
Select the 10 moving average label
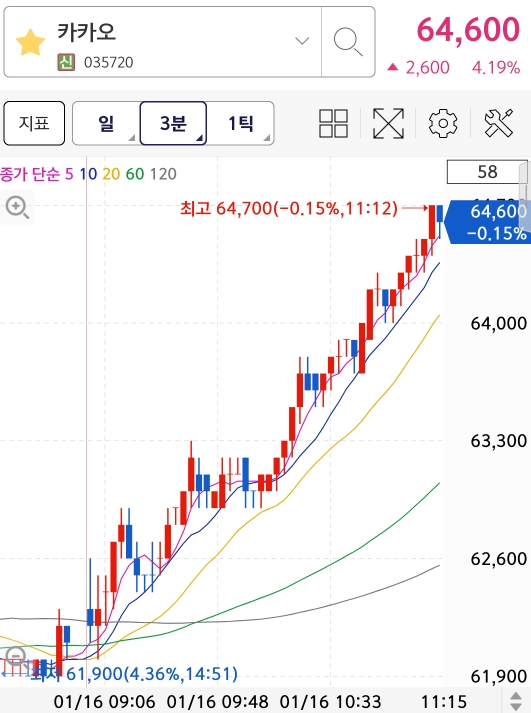coord(88,174)
